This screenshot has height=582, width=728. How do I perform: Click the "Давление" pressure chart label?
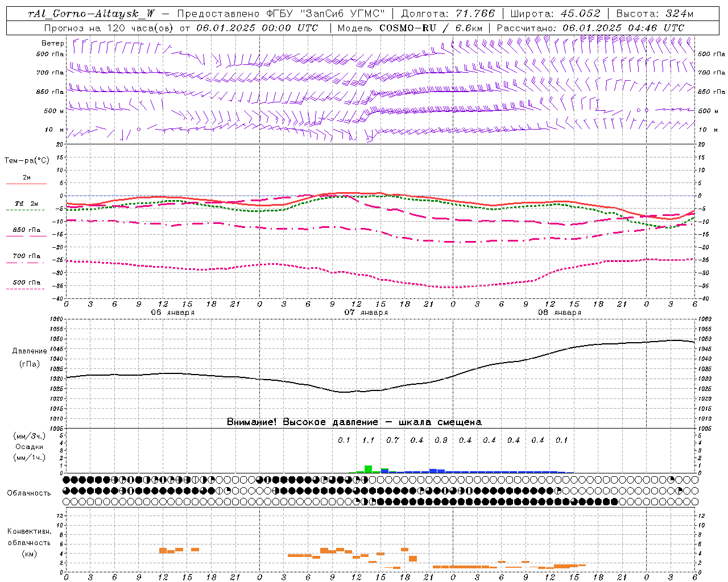click(x=29, y=351)
